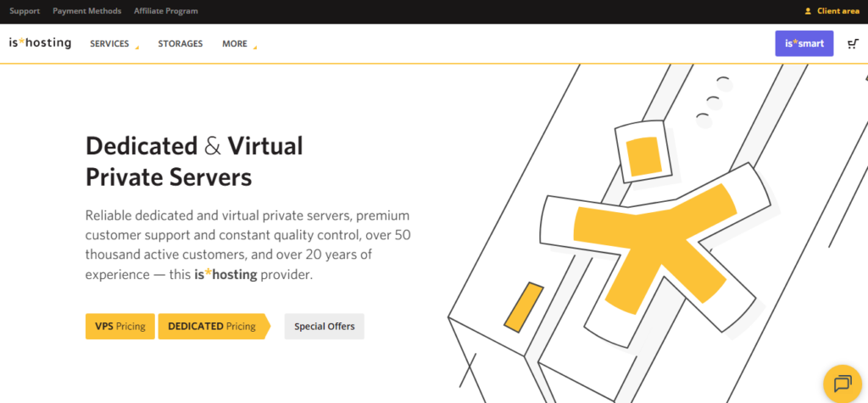Click the bold "is*hosting" text in paragraph
868x403 pixels.
tap(225, 274)
